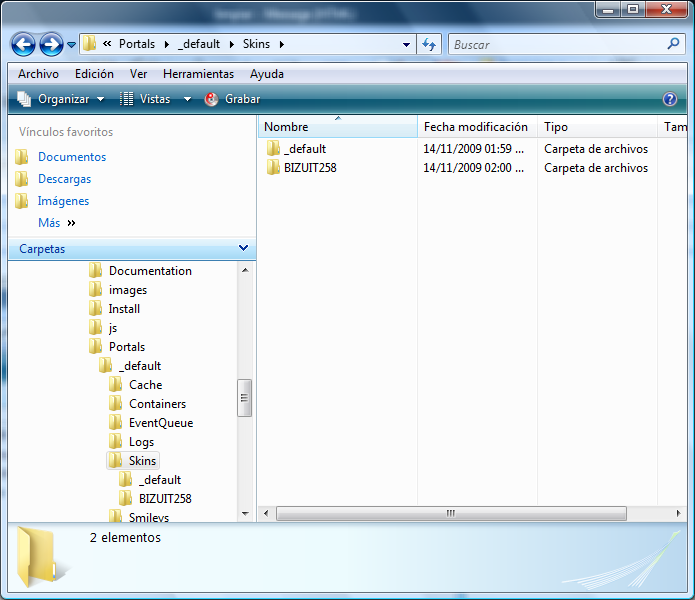Click the search magnifier icon

(x=673, y=45)
